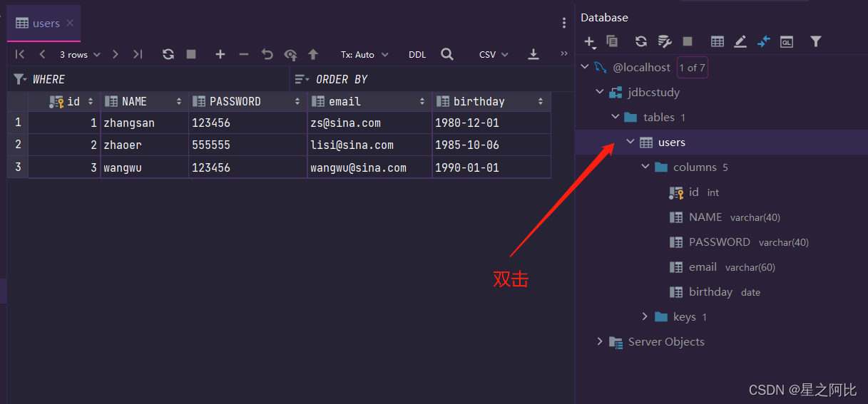Image resolution: width=868 pixels, height=404 pixels.
Task: Open table editor from Database toolbar
Action: pos(718,41)
